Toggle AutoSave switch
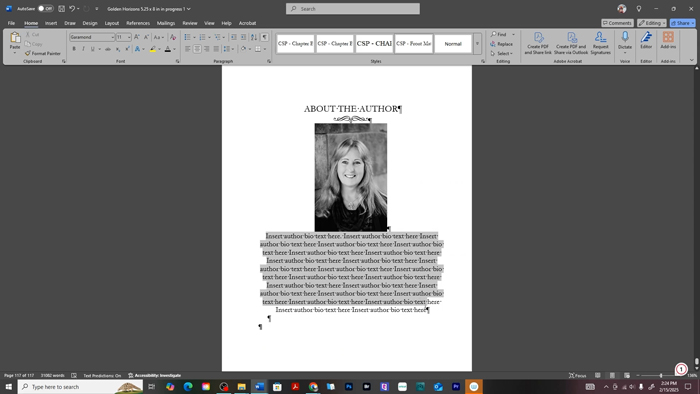700x394 pixels. 46,8
